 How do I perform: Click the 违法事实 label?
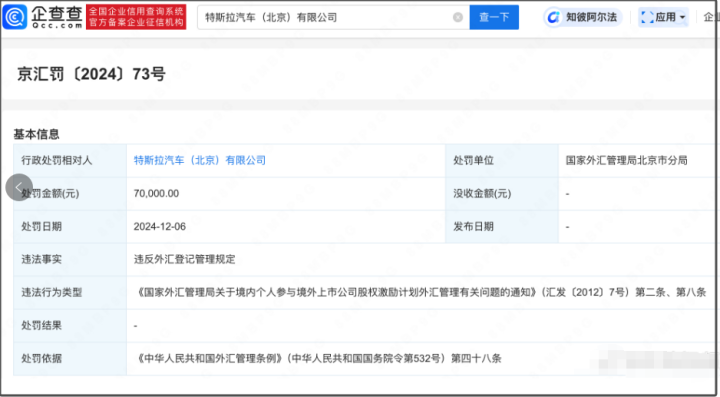coord(41,259)
